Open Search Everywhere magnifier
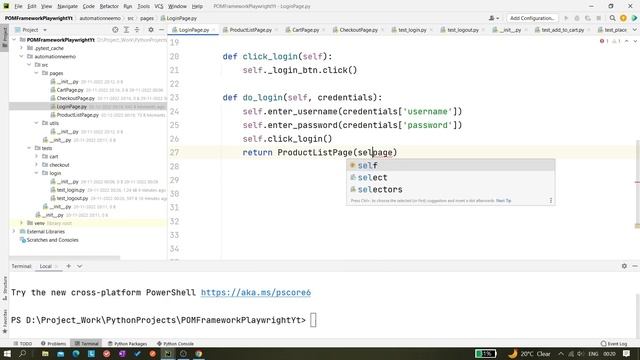Screen dimensions: 640x360 (x=612, y=18)
